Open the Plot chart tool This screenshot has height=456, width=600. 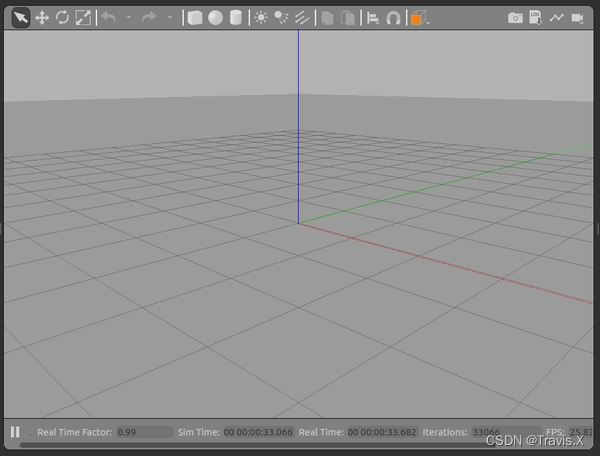tap(556, 18)
